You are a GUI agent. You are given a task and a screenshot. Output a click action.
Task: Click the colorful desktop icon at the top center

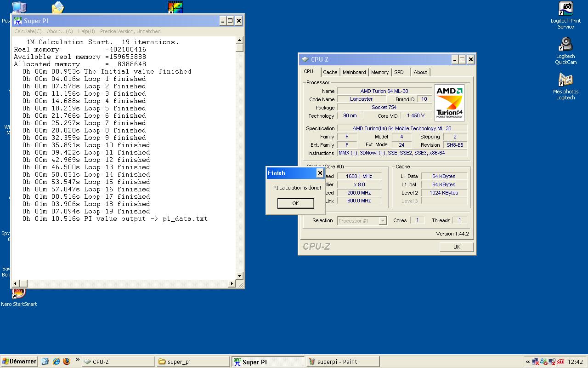pyautogui.click(x=175, y=7)
